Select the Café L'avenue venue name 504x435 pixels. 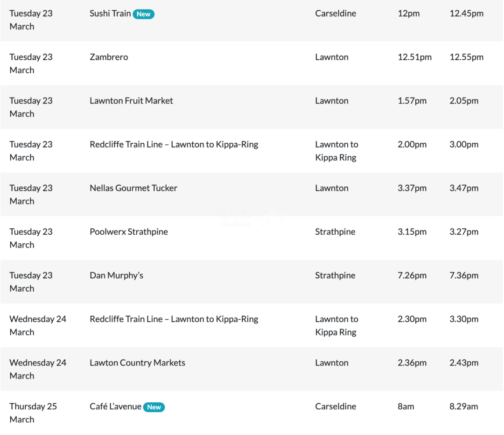pos(115,407)
